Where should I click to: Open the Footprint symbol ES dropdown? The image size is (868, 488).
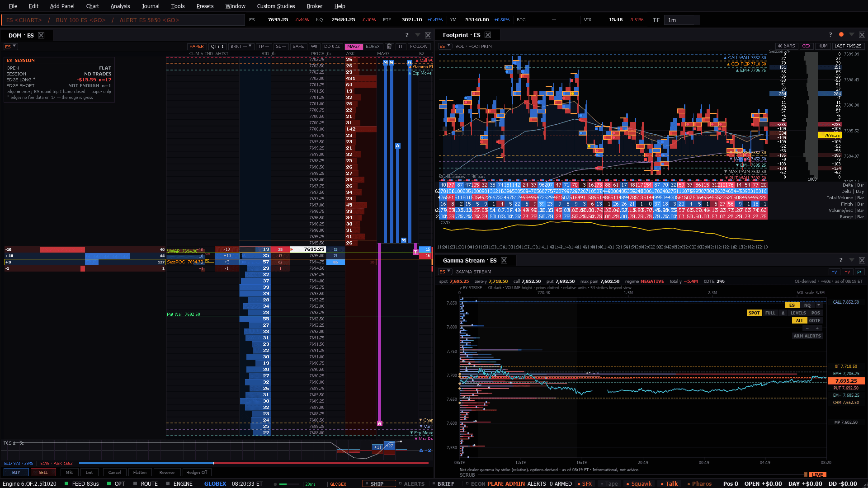tap(445, 46)
